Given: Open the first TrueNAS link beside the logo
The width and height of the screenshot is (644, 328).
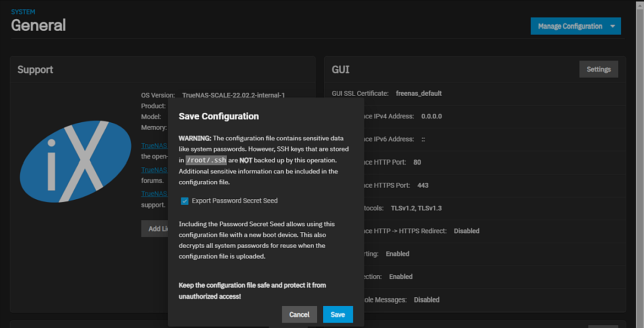Looking at the screenshot, I should (154, 146).
